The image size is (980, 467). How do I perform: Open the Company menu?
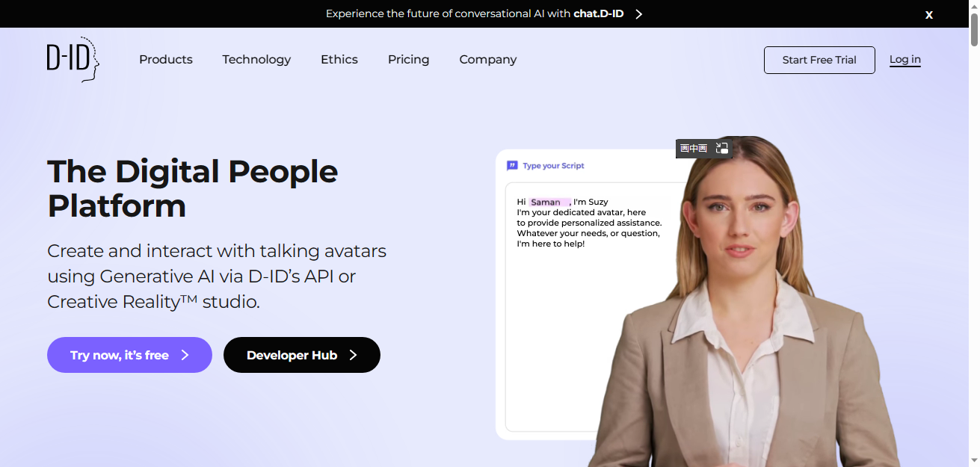point(488,59)
